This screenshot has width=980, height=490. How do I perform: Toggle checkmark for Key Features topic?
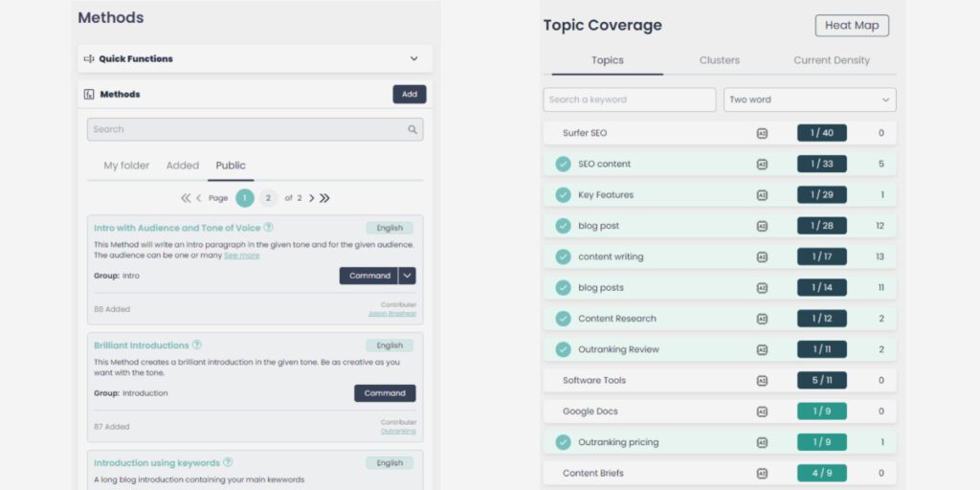(x=563, y=195)
